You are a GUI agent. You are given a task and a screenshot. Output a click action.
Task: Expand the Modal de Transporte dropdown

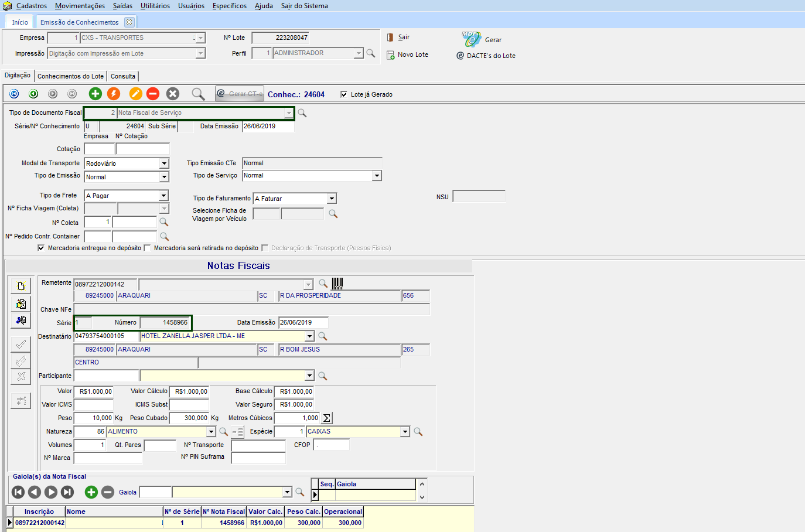click(x=164, y=163)
